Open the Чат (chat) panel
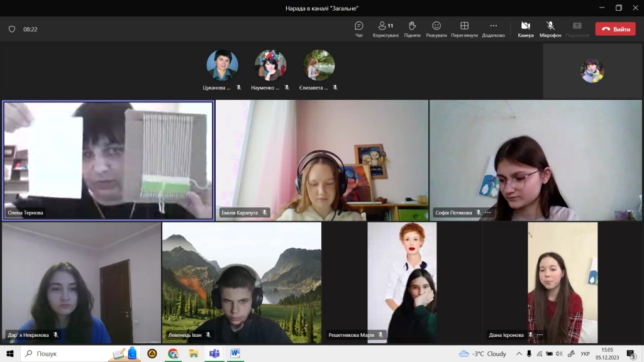The image size is (644, 362). point(359,28)
